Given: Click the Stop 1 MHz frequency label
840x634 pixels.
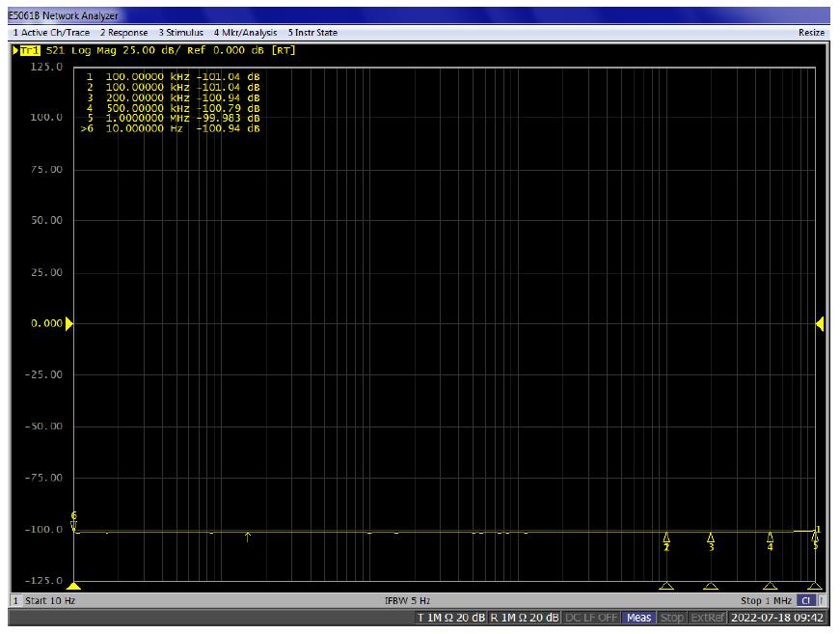Looking at the screenshot, I should click(766, 601).
